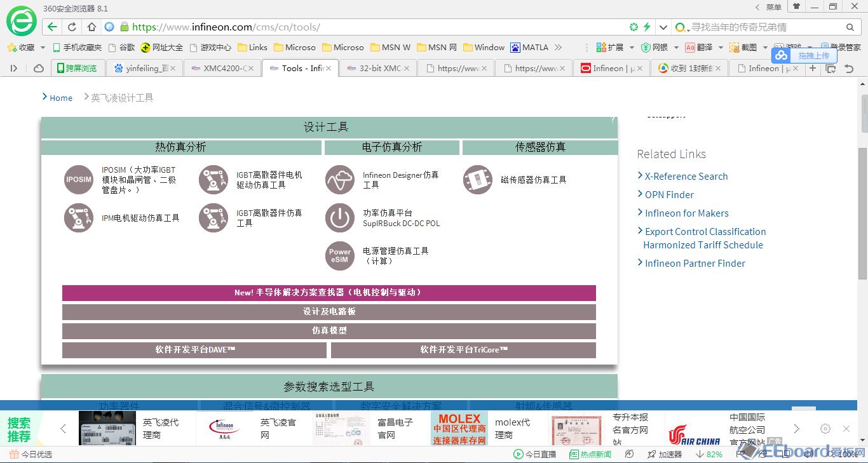868x463 pixels.
Task: Open the 扩展 dropdown arrow
Action: click(632, 48)
